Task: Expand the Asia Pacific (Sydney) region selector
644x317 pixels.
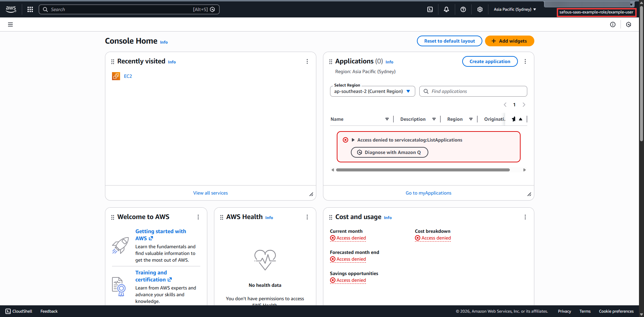Action: 515,9
